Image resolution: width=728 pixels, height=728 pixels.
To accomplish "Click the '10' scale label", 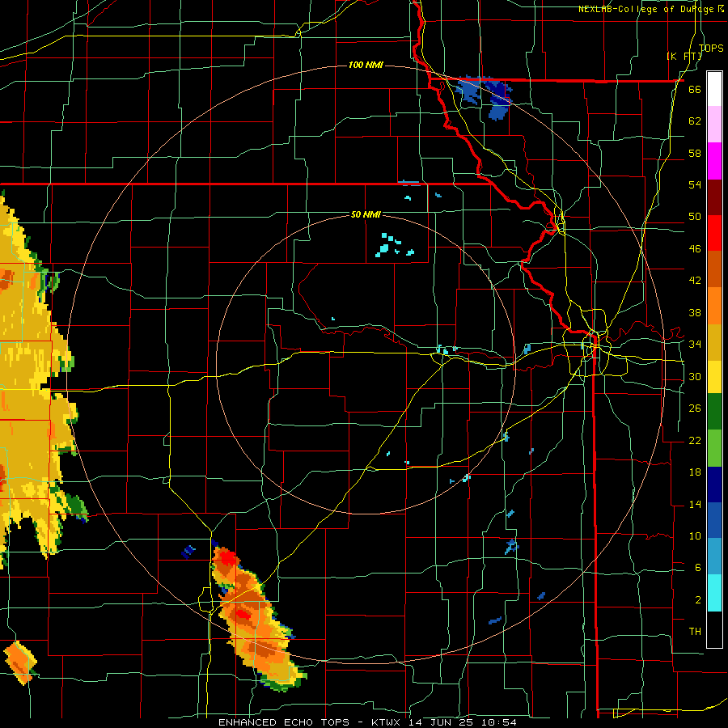I will click(x=695, y=535).
